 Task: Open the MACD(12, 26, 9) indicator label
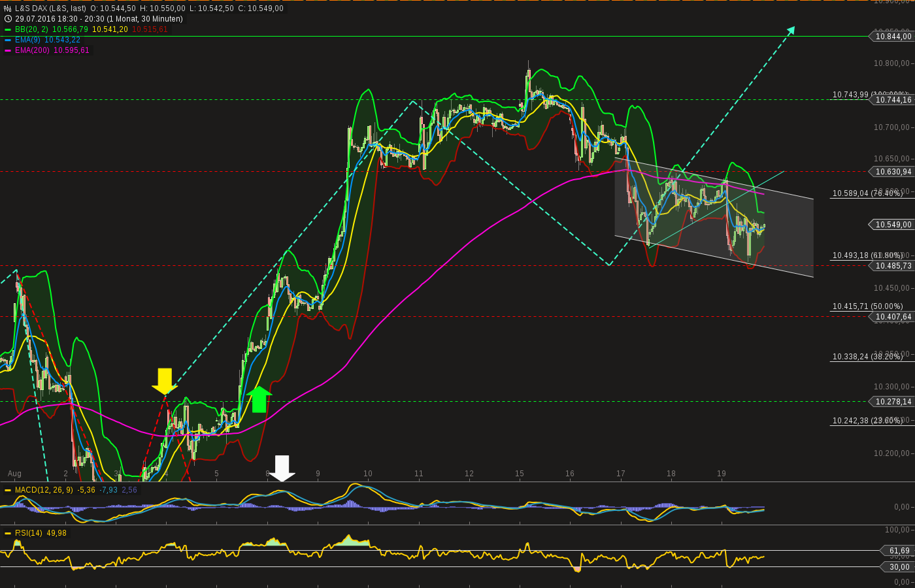point(44,490)
